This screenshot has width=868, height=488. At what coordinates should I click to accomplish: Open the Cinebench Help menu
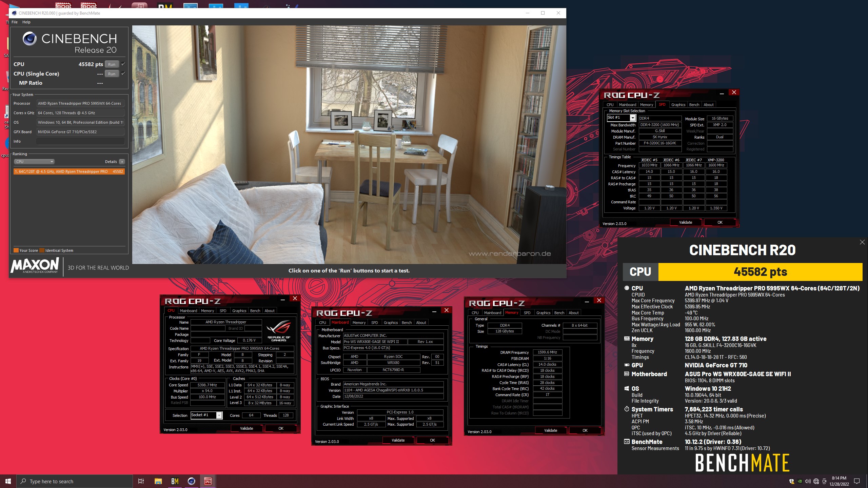coord(26,22)
